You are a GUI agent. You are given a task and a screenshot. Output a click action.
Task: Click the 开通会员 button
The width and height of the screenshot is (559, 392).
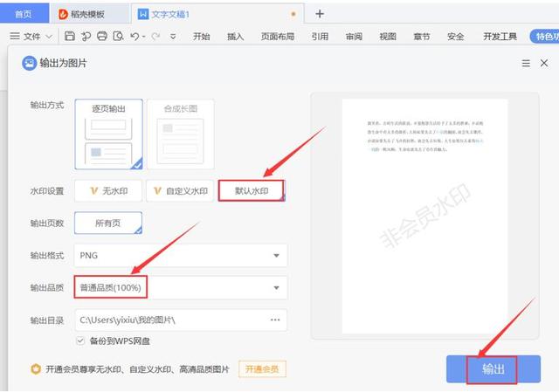[x=263, y=370]
